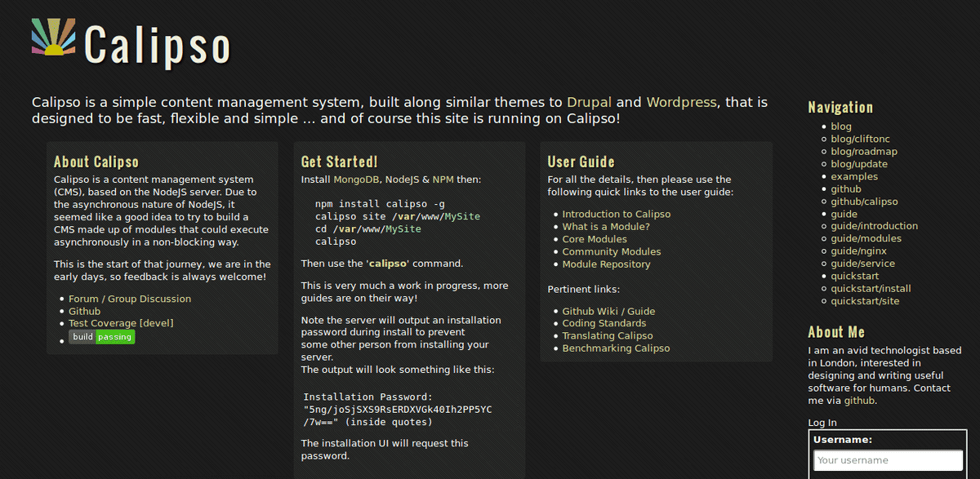The image size is (980, 479).
Task: Click the Get Started! heading
Action: coord(339,162)
